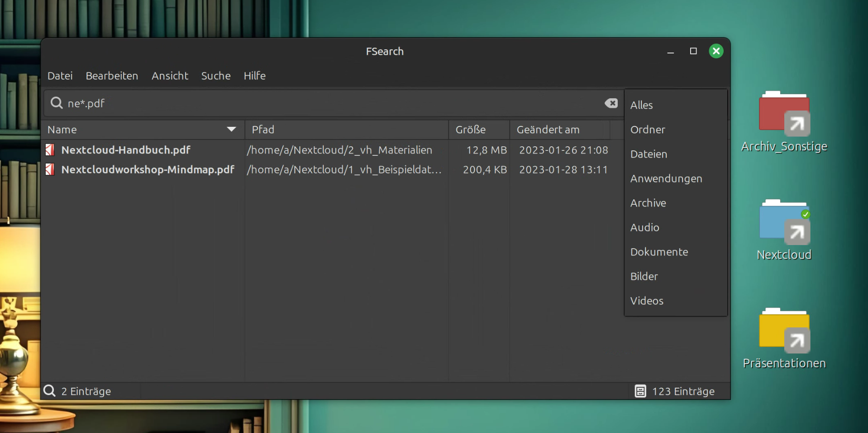Click into the ne*.pdf search field
Image resolution: width=868 pixels, height=433 pixels.
tap(334, 103)
